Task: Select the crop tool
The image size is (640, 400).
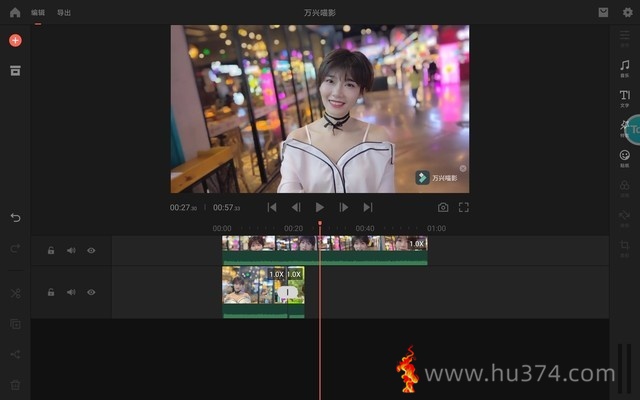Action: 624,248
